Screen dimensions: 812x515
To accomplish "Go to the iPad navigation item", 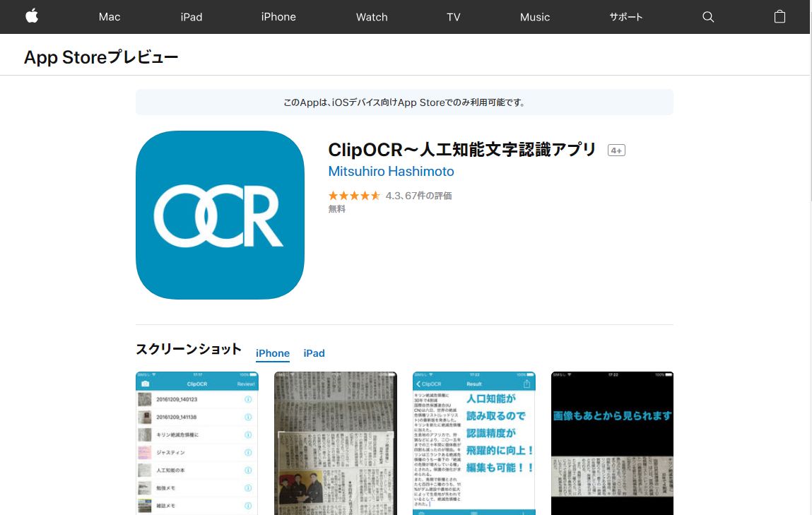I will click(192, 17).
